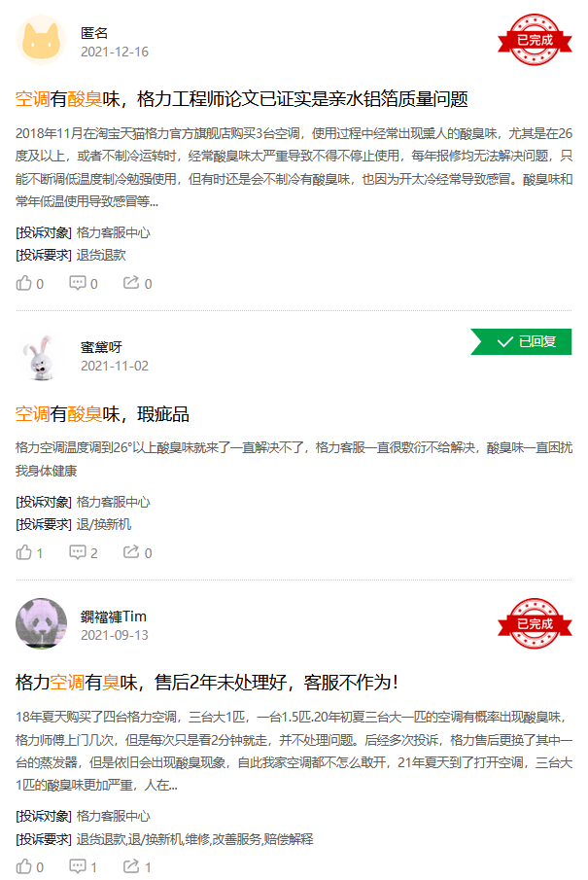588x880 pixels.
Task: Open 蜜黛呀's rabbit avatar
Action: click(x=41, y=358)
